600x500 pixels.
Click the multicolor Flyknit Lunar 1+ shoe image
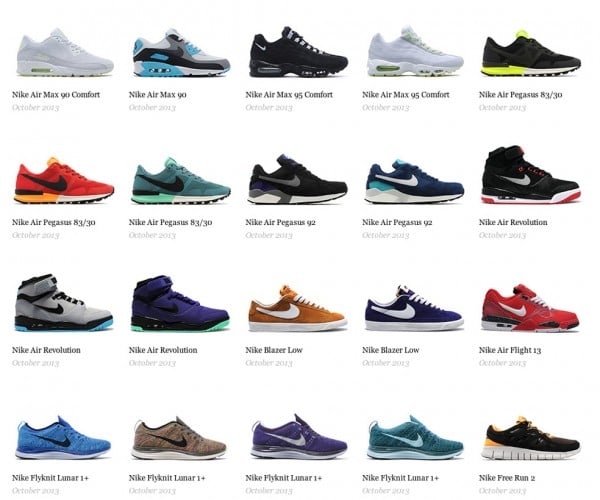pos(179,438)
